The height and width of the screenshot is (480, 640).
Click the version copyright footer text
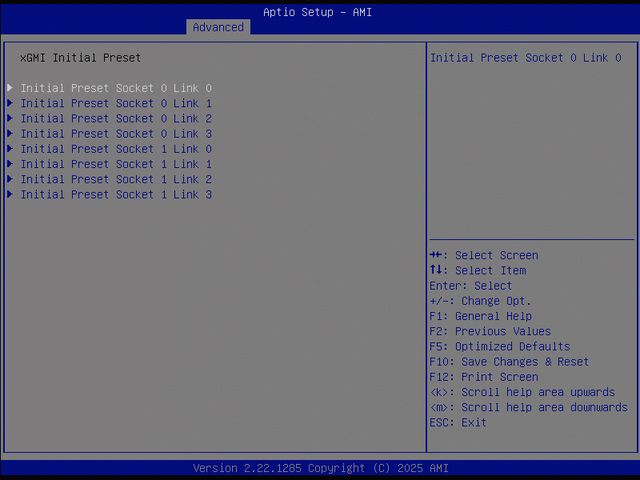coord(320,468)
